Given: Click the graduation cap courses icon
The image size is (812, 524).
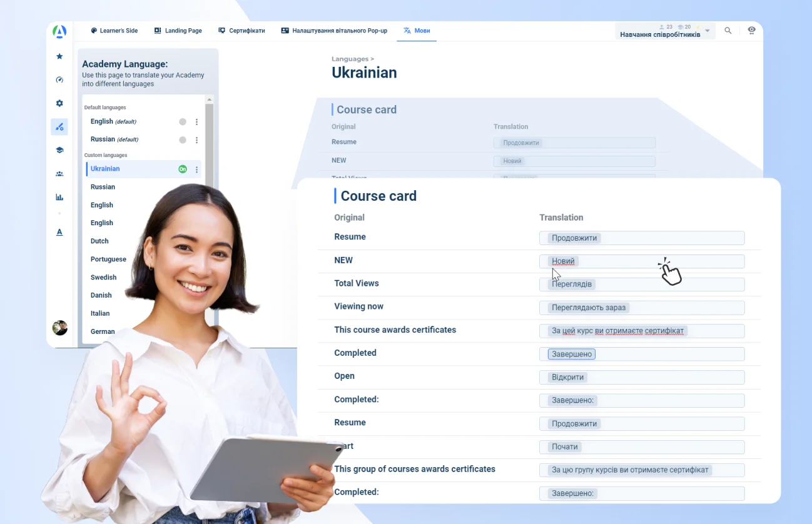Looking at the screenshot, I should [59, 150].
